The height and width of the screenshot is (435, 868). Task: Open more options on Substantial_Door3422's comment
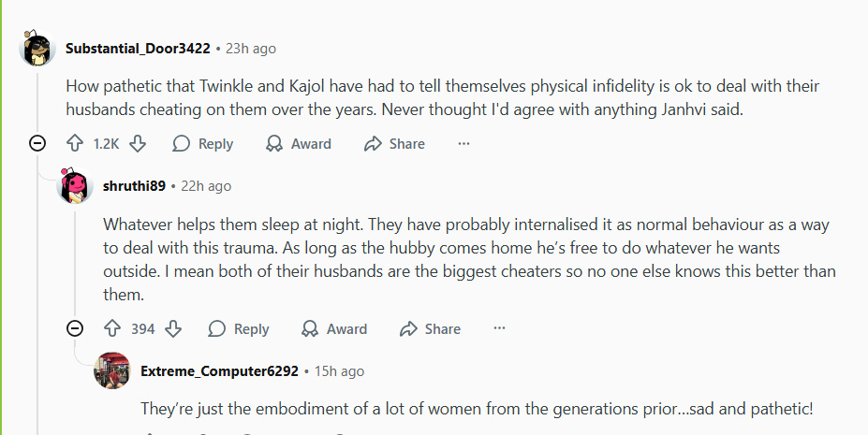(463, 144)
